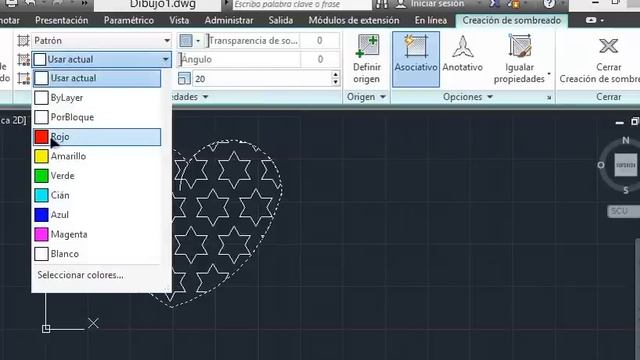This screenshot has width=640, height=360.
Task: Click the ViewCube top face
Action: point(625,165)
